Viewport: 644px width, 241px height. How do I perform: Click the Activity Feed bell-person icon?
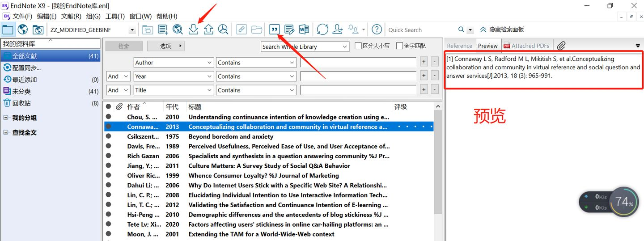click(354, 30)
